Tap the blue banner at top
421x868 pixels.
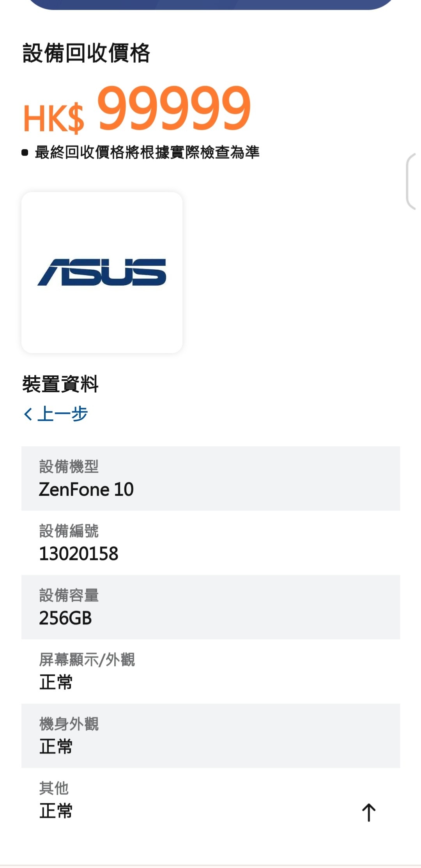[210, 4]
